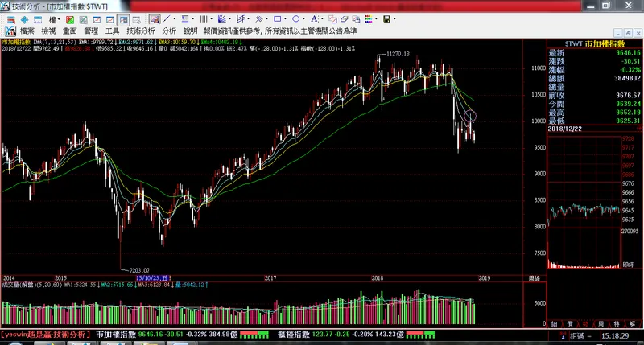644x345 pixels.
Task: Expand the pitchfork tool dropdown
Action: pos(248,18)
